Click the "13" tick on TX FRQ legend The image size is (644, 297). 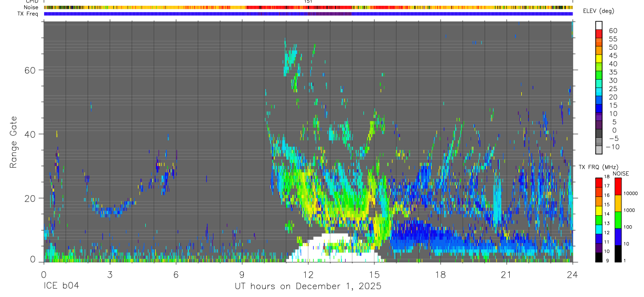click(x=606, y=223)
